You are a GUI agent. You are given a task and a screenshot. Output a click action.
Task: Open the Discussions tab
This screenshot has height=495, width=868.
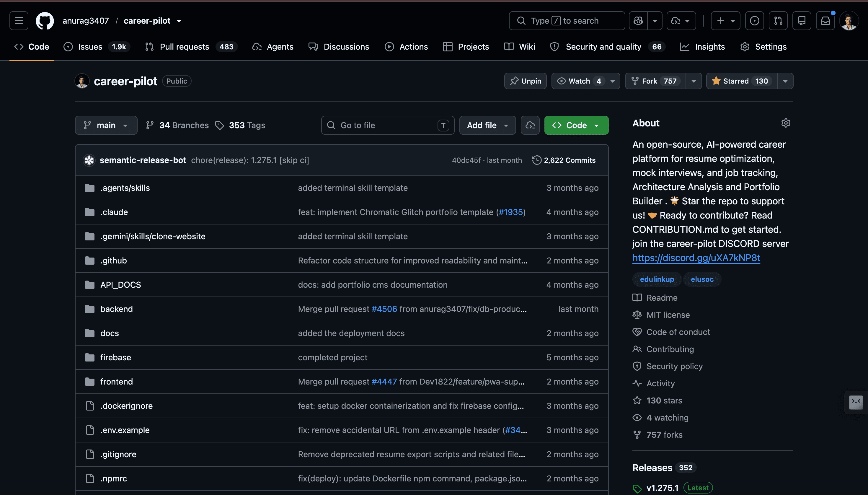[x=339, y=47]
